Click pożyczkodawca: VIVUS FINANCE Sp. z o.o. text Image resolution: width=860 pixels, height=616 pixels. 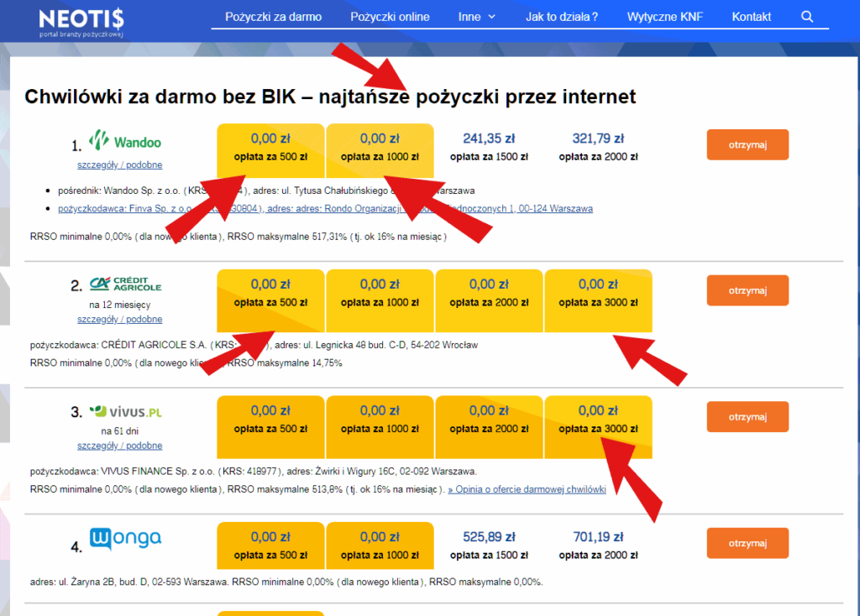tap(123, 472)
